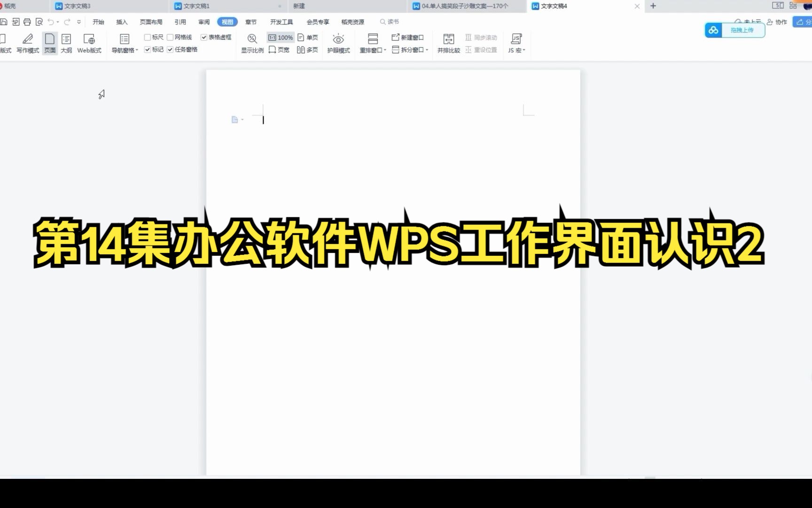Select the 大纲 (outline) view

pyautogui.click(x=66, y=43)
